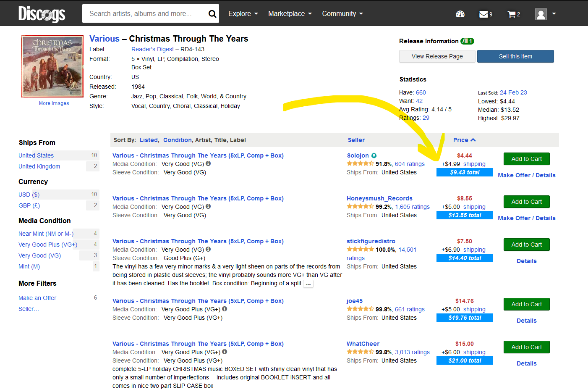Filter by United States shipping

[36, 155]
